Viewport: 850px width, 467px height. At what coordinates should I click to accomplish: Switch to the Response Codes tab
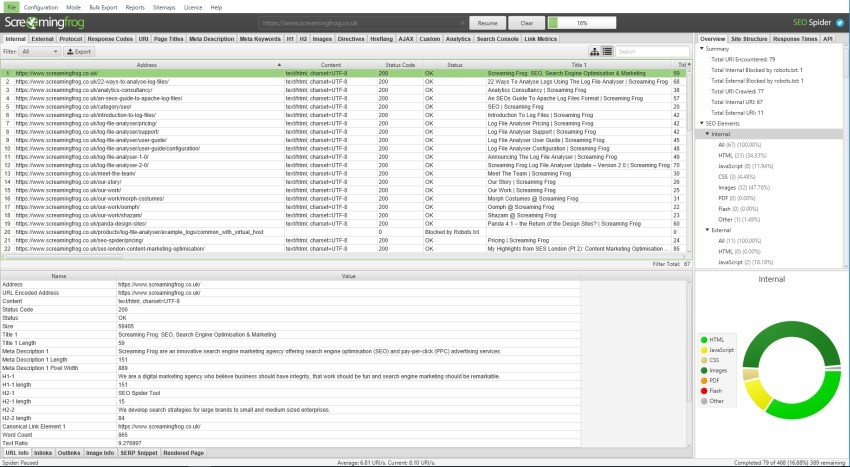pyautogui.click(x=110, y=39)
